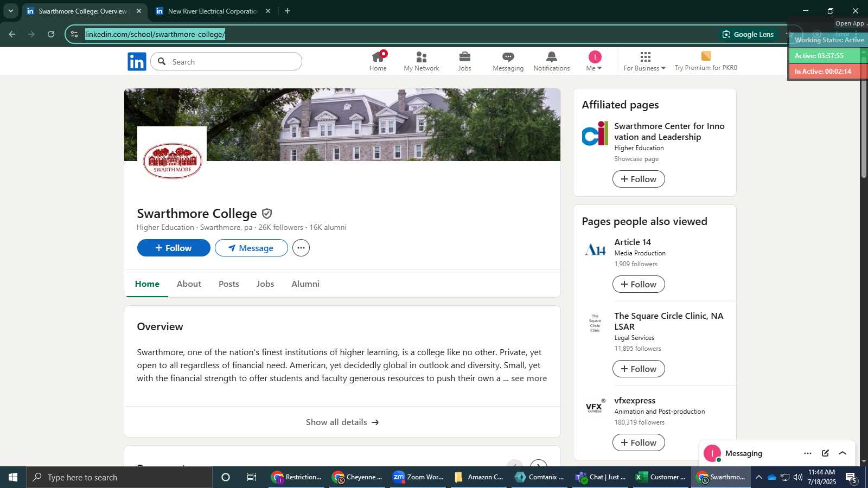The image size is (868, 488).
Task: Expand the Messaging panel chevron
Action: [x=843, y=453]
